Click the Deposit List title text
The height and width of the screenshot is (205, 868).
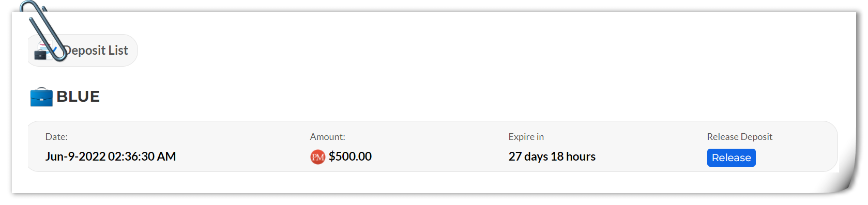point(96,50)
